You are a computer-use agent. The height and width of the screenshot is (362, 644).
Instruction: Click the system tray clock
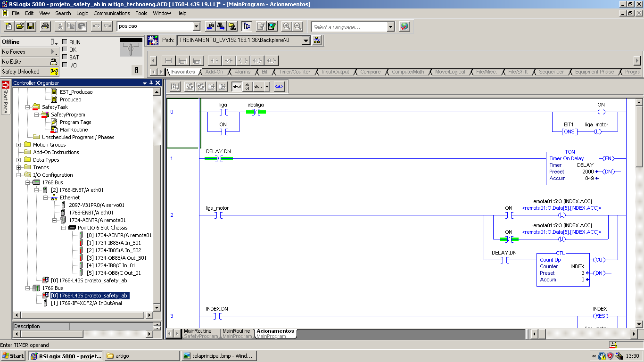pyautogui.click(x=633, y=356)
